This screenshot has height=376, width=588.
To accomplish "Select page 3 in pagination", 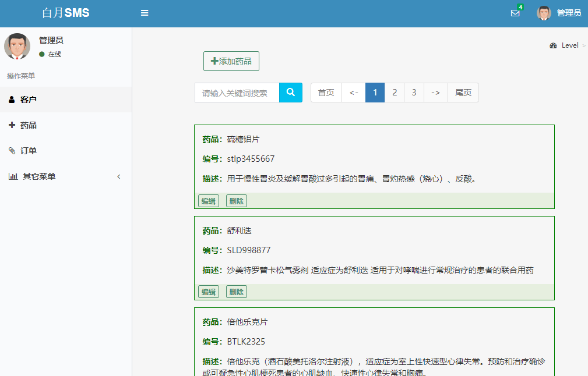I will tap(414, 93).
